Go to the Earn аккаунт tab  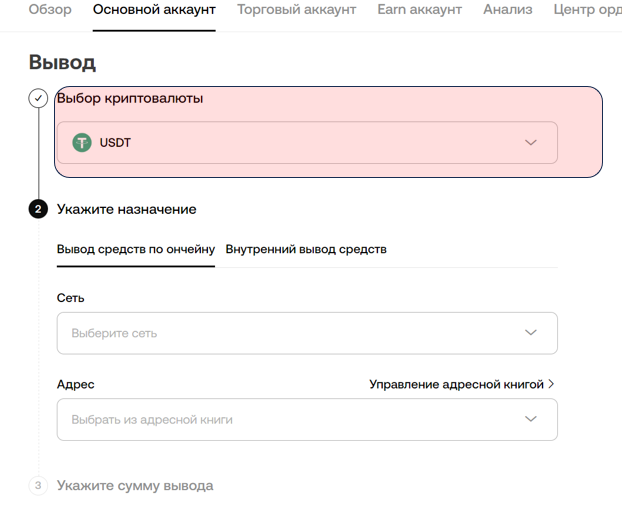(420, 10)
